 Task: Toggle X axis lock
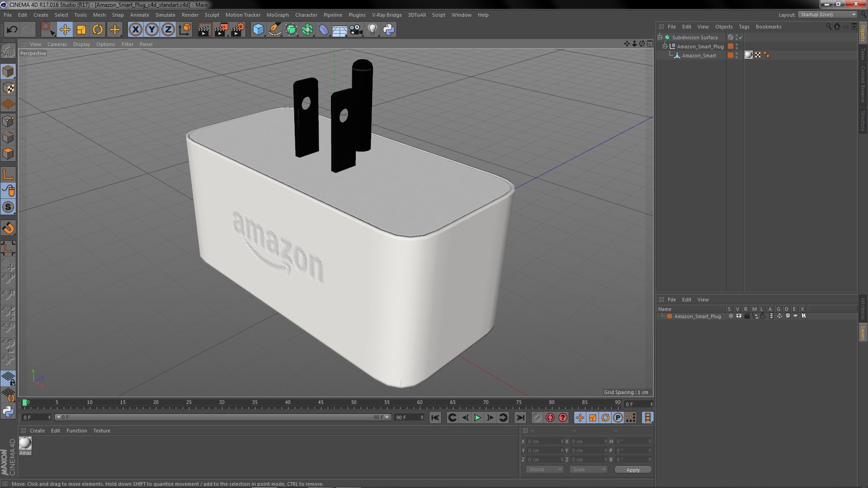pos(135,30)
